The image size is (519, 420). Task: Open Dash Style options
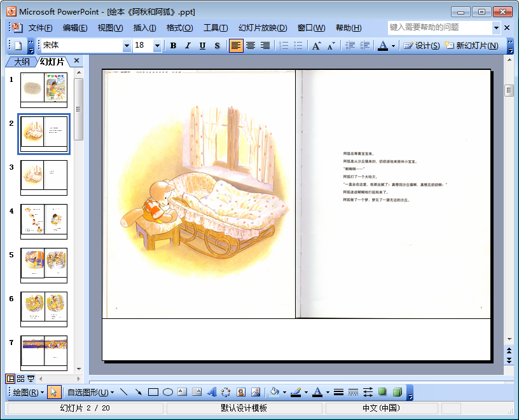(x=353, y=393)
